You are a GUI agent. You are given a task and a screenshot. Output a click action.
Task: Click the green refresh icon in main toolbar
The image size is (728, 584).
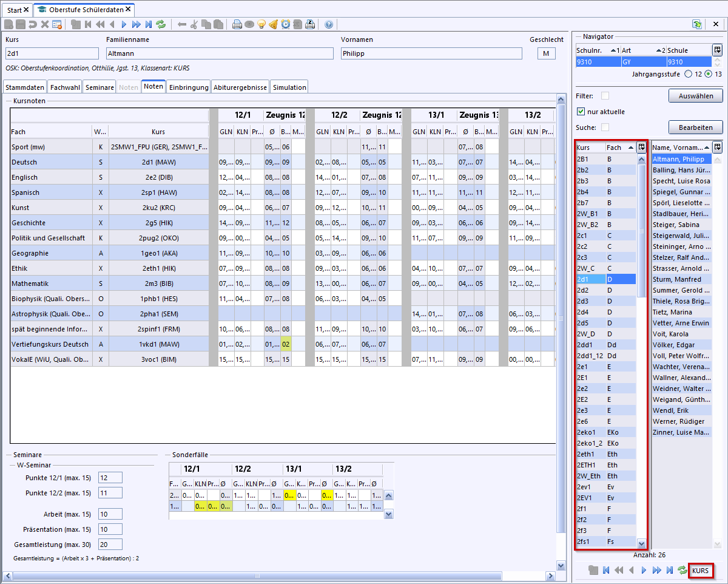(x=161, y=24)
